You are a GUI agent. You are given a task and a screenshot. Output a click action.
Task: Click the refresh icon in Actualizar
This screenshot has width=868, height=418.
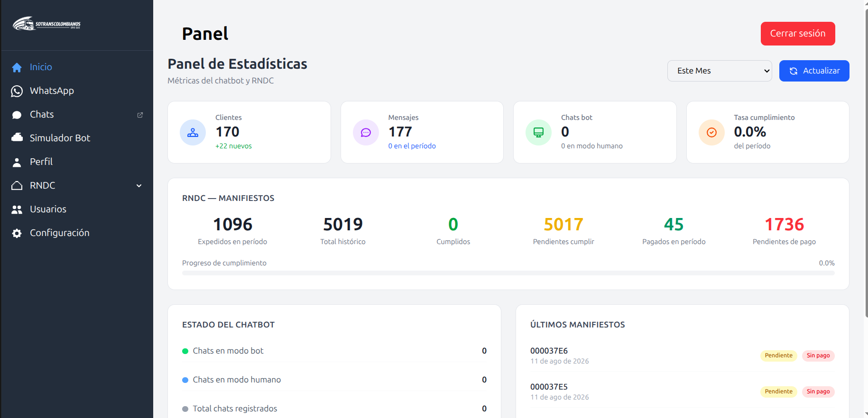pyautogui.click(x=793, y=71)
